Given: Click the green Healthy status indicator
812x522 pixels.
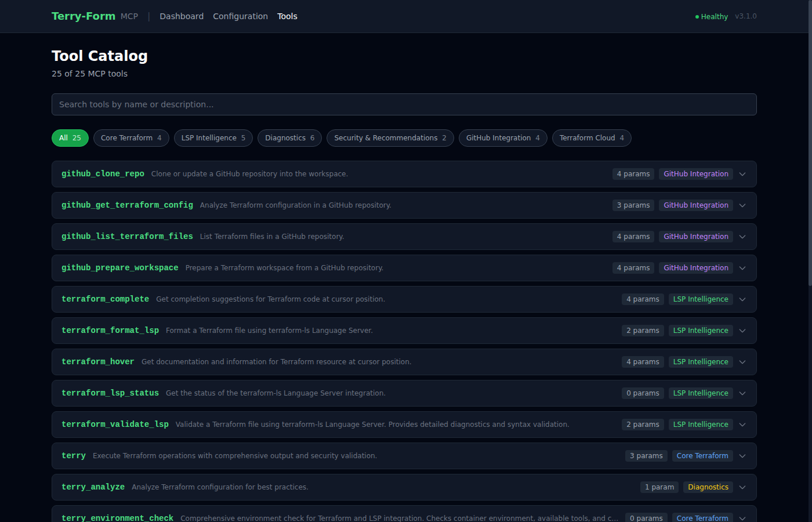Looking at the screenshot, I should point(710,16).
